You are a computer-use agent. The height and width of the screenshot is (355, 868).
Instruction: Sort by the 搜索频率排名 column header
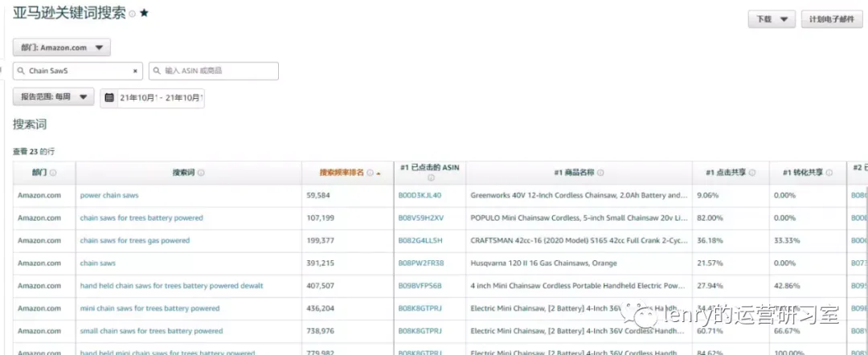click(342, 173)
